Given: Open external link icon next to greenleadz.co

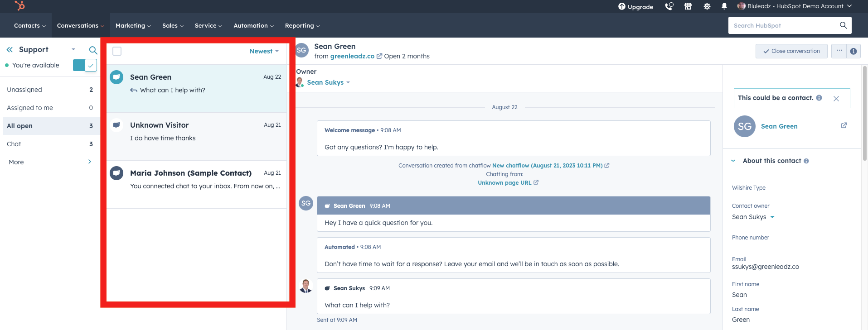Looking at the screenshot, I should tap(379, 56).
